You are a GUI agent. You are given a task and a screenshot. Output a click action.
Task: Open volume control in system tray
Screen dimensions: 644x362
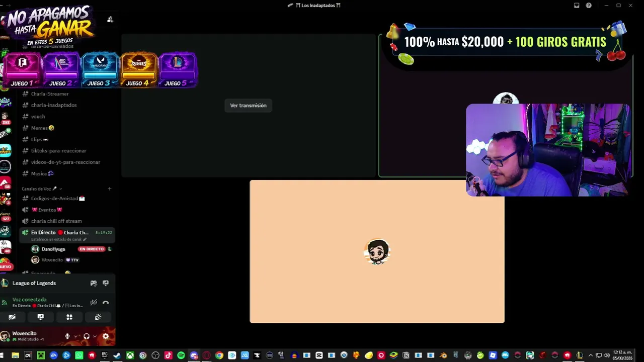point(607,355)
